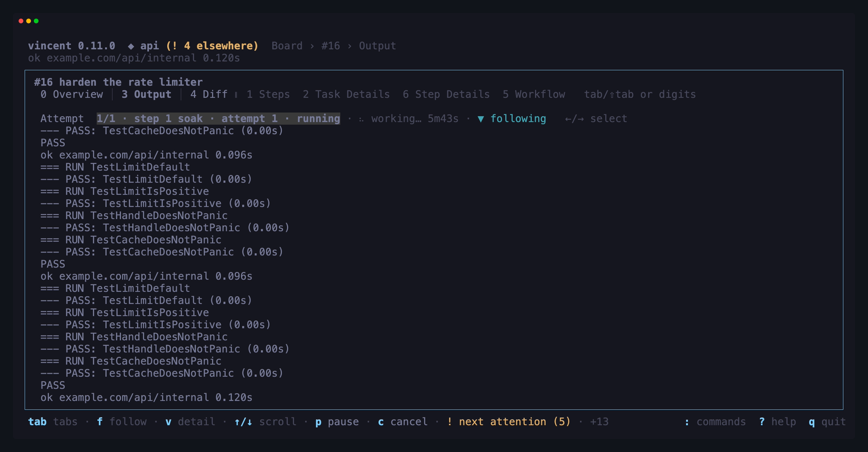The image size is (868, 452).
Task: Toggle the following indicator
Action: coord(511,119)
